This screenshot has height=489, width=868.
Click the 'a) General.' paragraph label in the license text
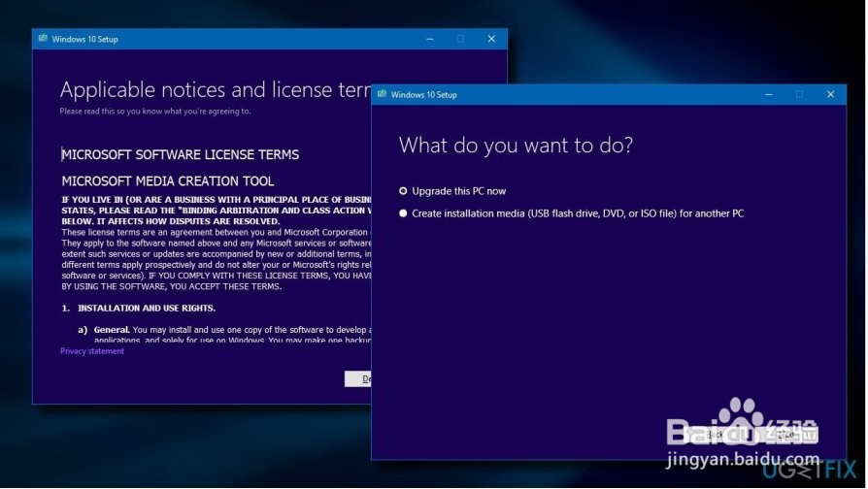pyautogui.click(x=104, y=330)
